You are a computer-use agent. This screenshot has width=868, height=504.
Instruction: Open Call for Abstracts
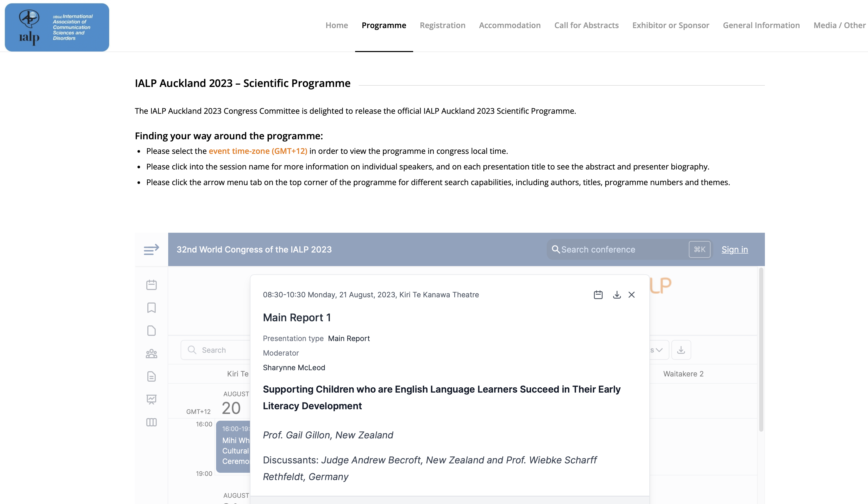pos(586,25)
